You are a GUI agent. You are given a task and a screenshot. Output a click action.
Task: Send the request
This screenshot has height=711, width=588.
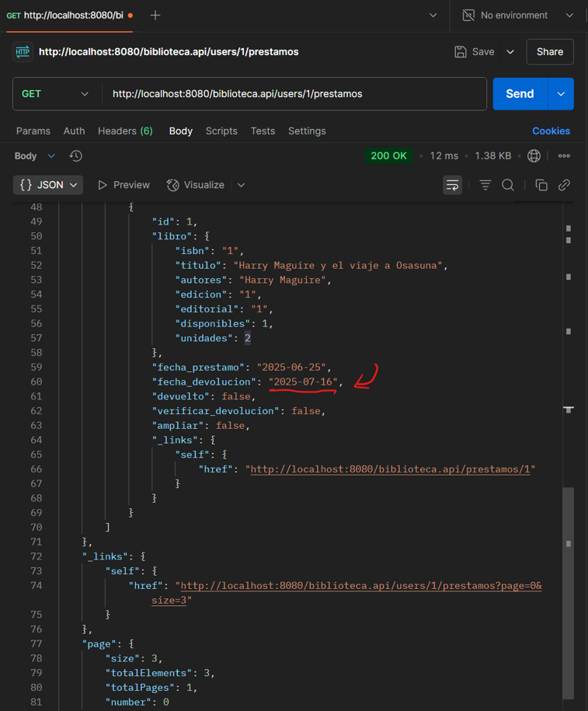[520, 94]
